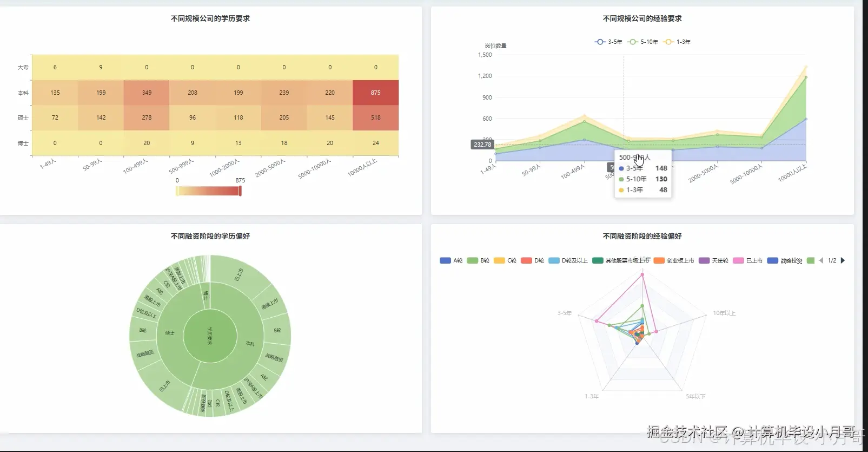Toggle the 5-10年 series in line chart legend
Image resolution: width=868 pixels, height=452 pixels.
[x=643, y=42]
